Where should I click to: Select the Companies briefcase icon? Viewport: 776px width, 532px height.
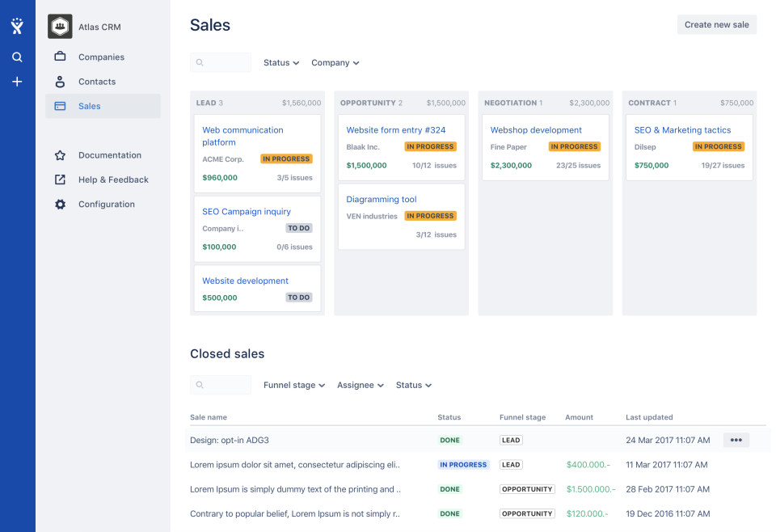point(60,57)
